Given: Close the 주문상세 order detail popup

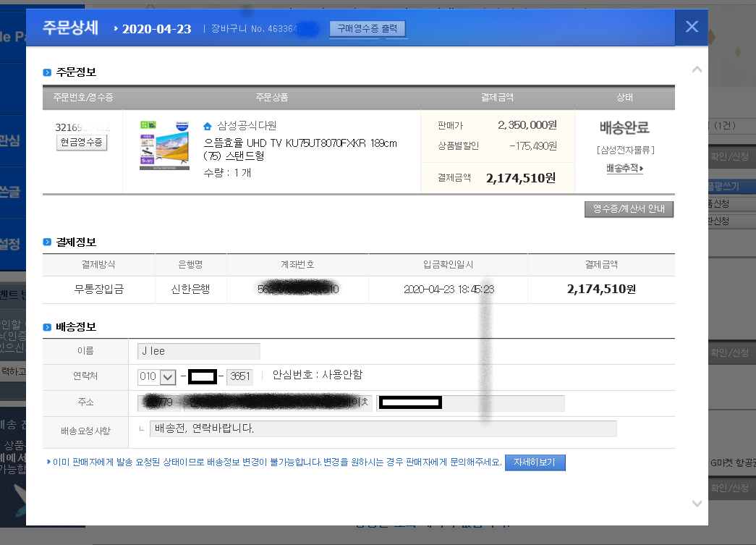Looking at the screenshot, I should point(692,27).
